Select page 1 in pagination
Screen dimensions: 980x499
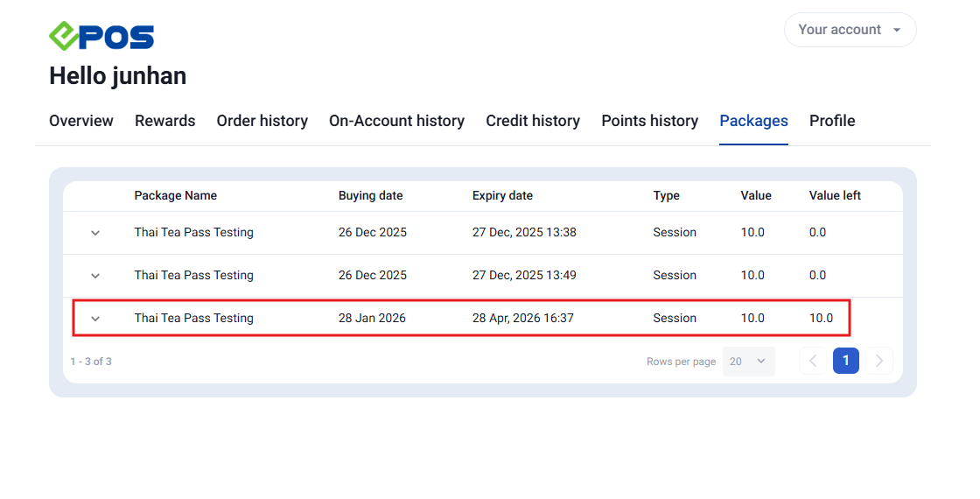[x=845, y=362]
